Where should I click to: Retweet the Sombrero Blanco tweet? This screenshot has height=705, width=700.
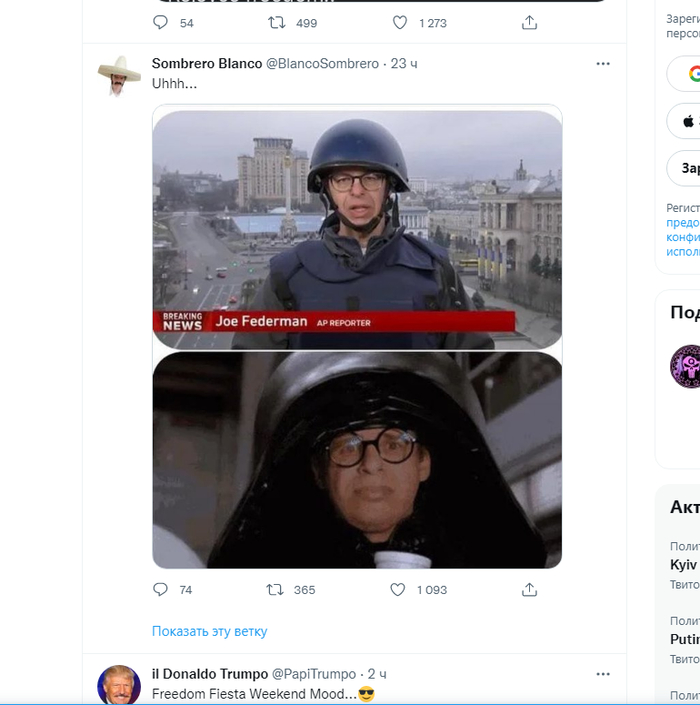[275, 590]
